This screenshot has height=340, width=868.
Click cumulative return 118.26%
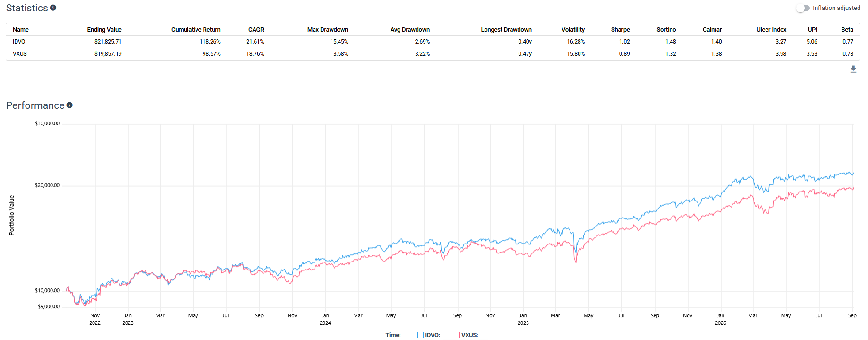[x=210, y=42]
